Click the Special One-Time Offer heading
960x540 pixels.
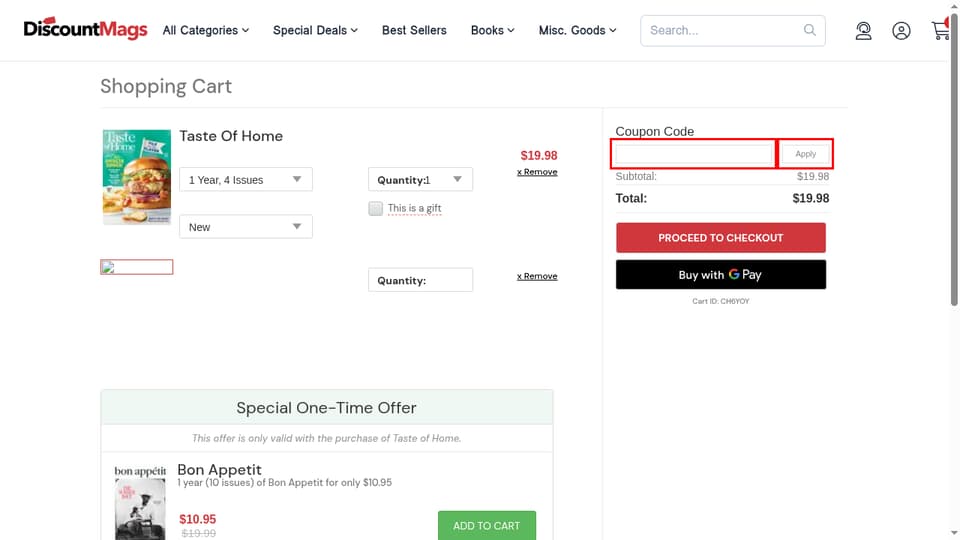click(x=326, y=408)
